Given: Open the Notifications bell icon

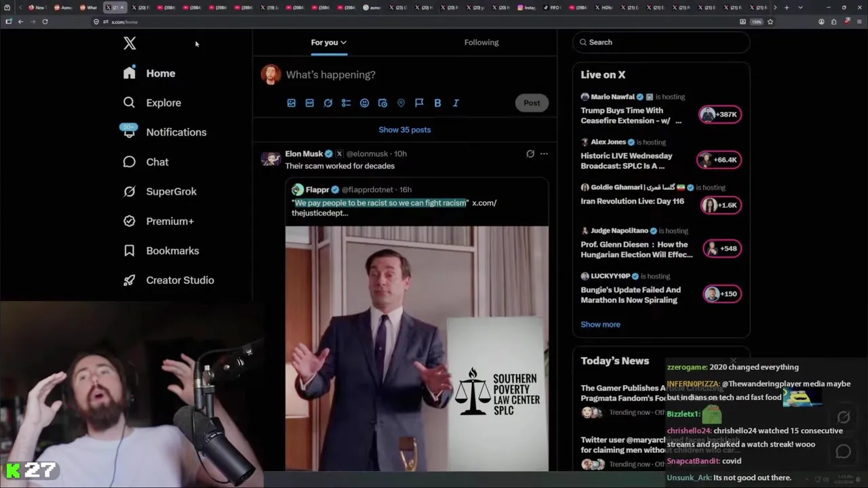Looking at the screenshot, I should (129, 131).
